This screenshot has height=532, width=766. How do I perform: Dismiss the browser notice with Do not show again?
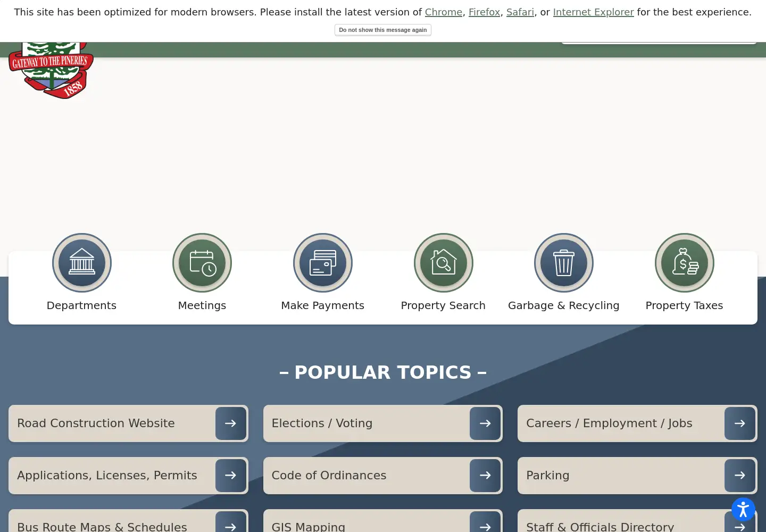click(383, 30)
